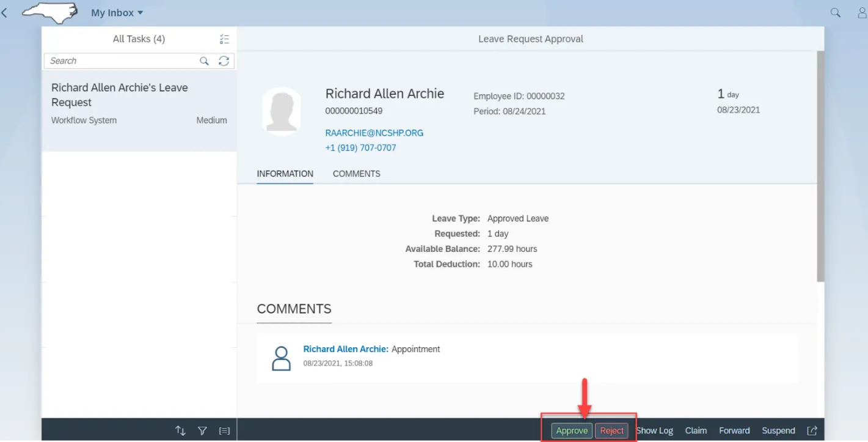Filter the task list
The width and height of the screenshot is (868, 442).
pyautogui.click(x=202, y=430)
